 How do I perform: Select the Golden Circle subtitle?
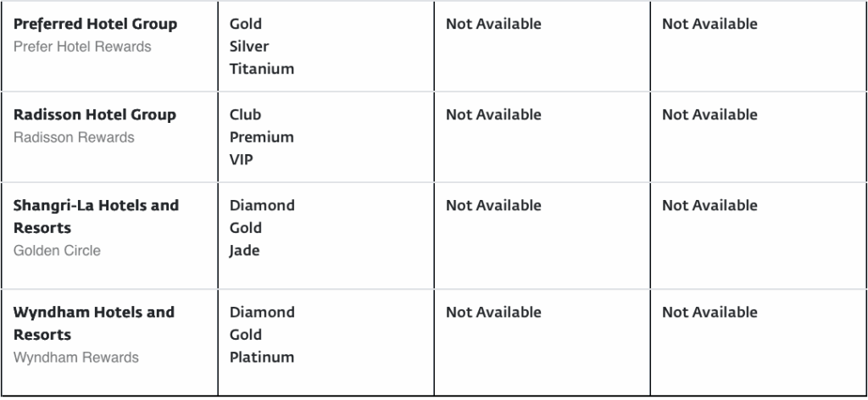click(57, 251)
